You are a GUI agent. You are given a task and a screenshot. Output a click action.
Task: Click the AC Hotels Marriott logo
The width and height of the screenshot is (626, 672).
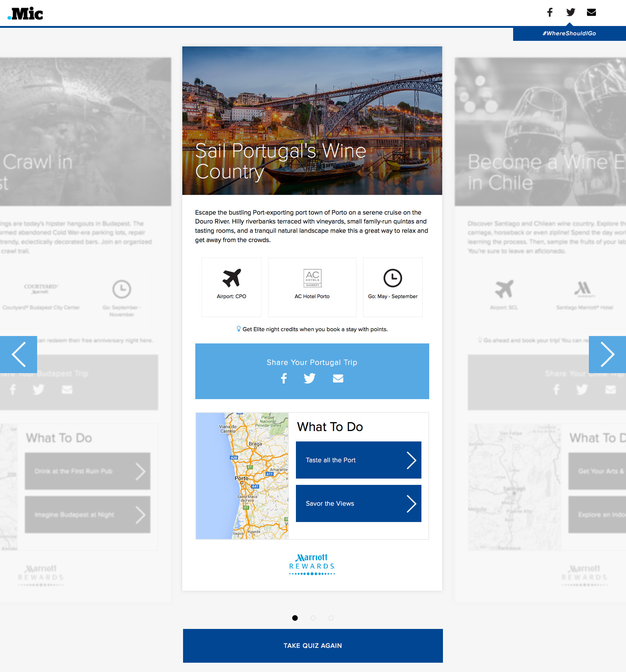[312, 278]
